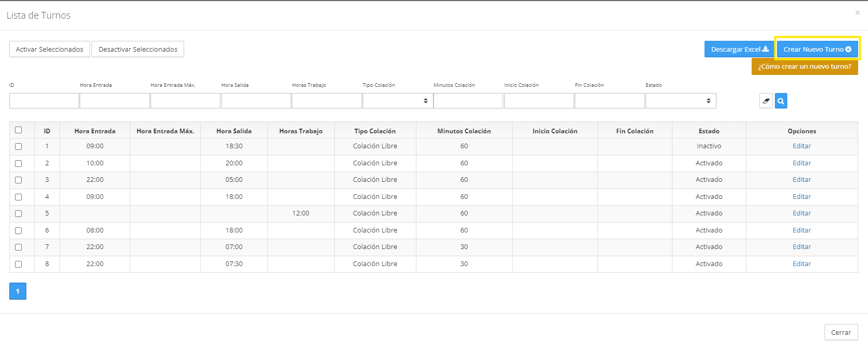Open ¿Cómo crear un nuevo turno? help
Image resolution: width=868 pixels, height=341 pixels.
(x=804, y=67)
